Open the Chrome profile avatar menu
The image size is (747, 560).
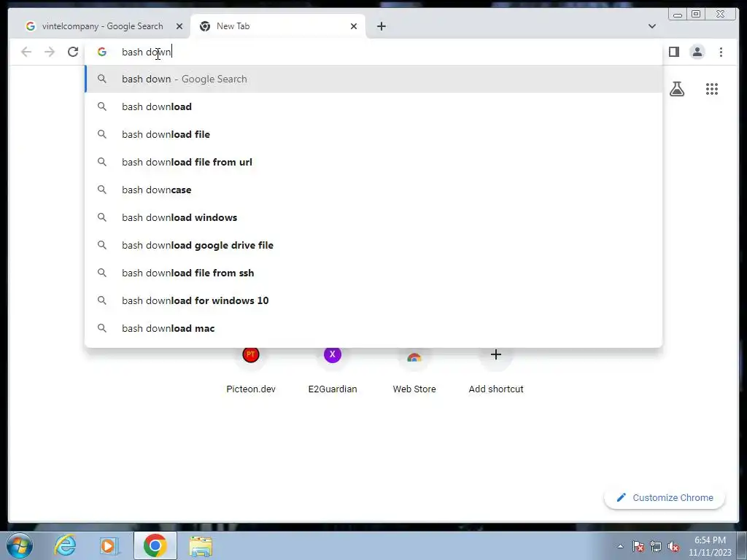pos(697,52)
